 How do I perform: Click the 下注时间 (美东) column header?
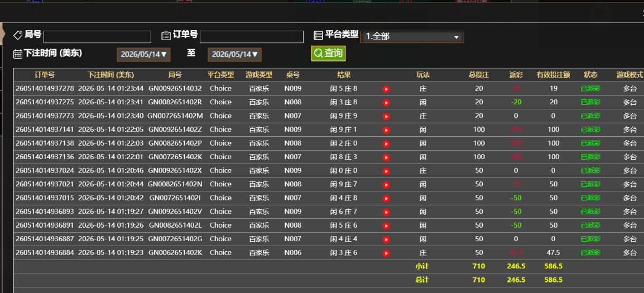(110, 75)
